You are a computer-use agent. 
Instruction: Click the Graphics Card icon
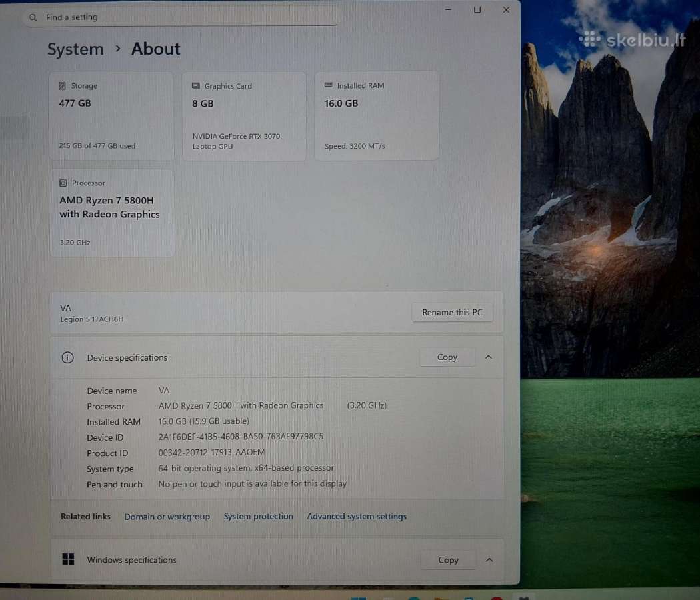[195, 86]
